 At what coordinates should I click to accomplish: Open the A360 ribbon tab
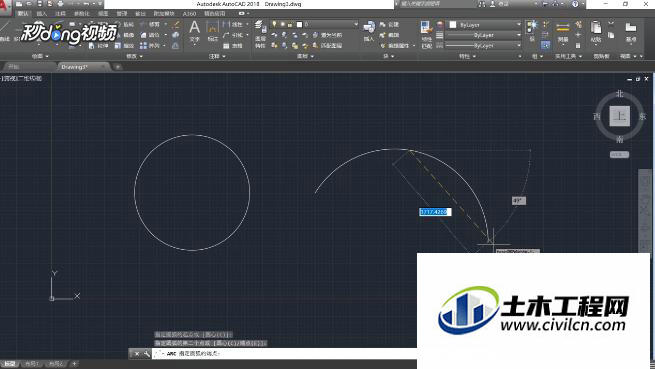point(189,14)
